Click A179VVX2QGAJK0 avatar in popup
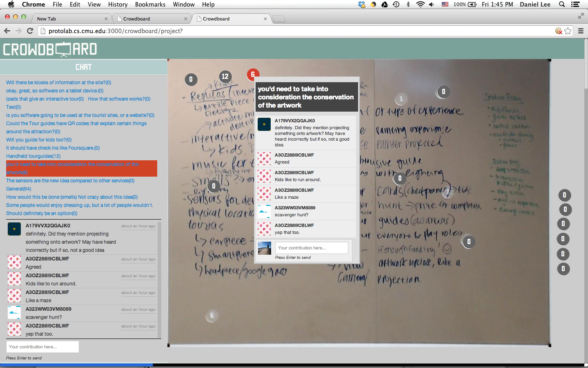Image resolution: width=588 pixels, height=368 pixels. point(264,124)
